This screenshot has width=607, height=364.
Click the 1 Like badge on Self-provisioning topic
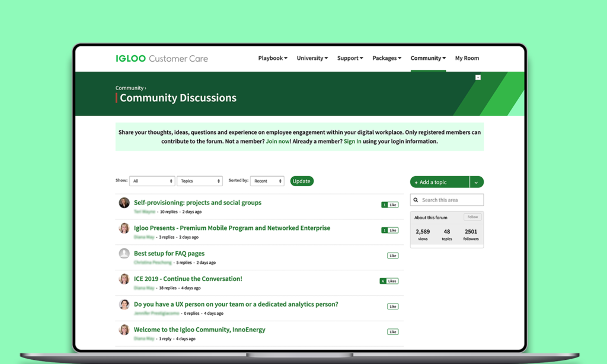click(x=389, y=204)
